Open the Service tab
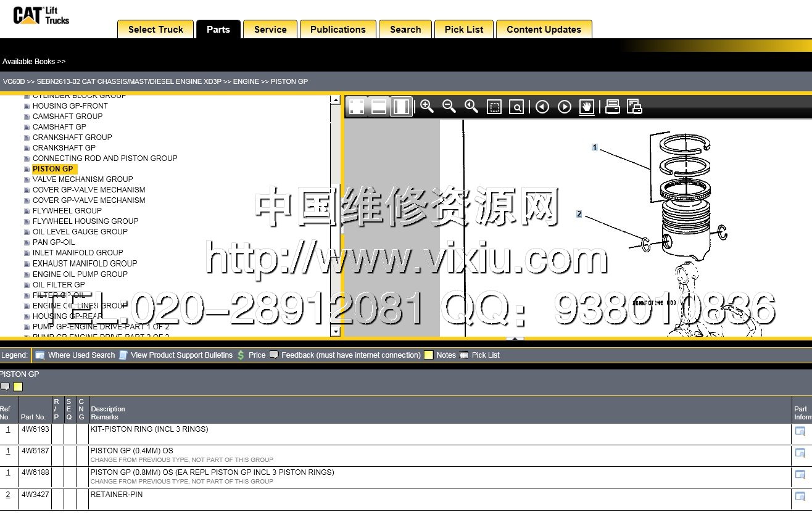 pyautogui.click(x=270, y=30)
